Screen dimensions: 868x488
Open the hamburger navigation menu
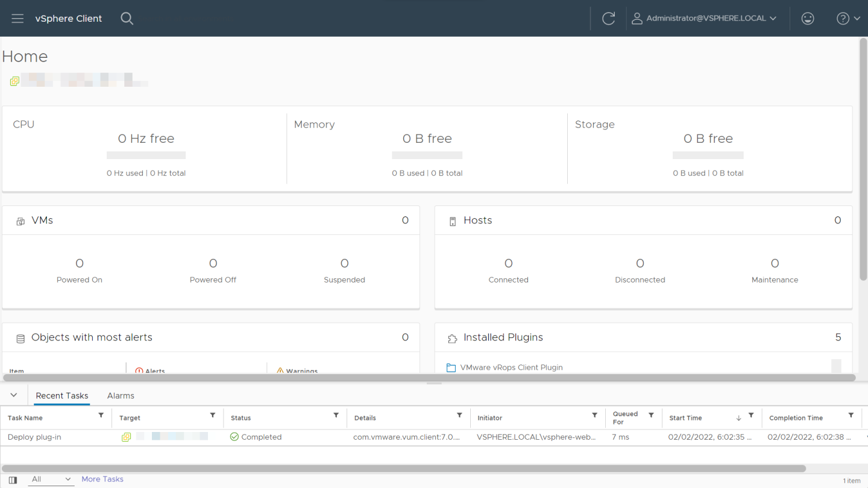(17, 19)
